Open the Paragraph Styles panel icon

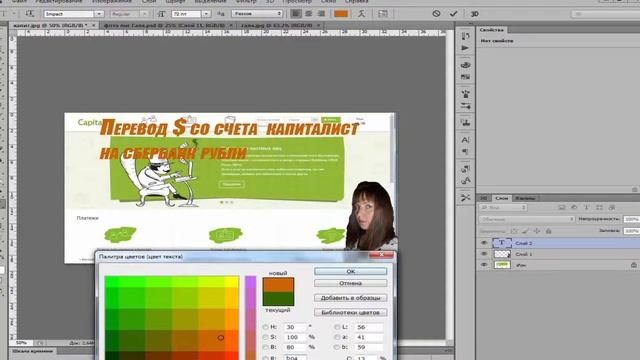point(465,180)
